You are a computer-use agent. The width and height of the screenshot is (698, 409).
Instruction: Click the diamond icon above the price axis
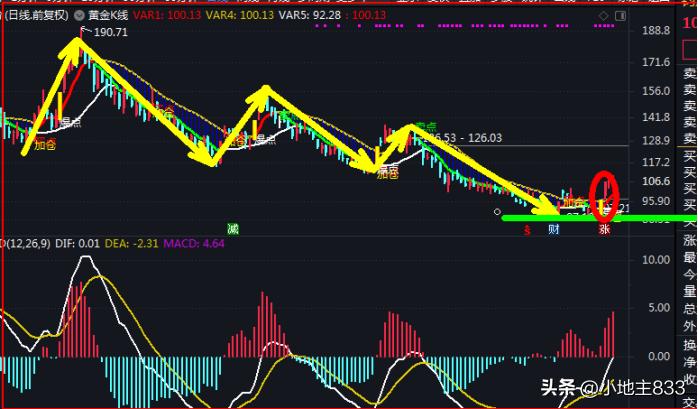604,16
